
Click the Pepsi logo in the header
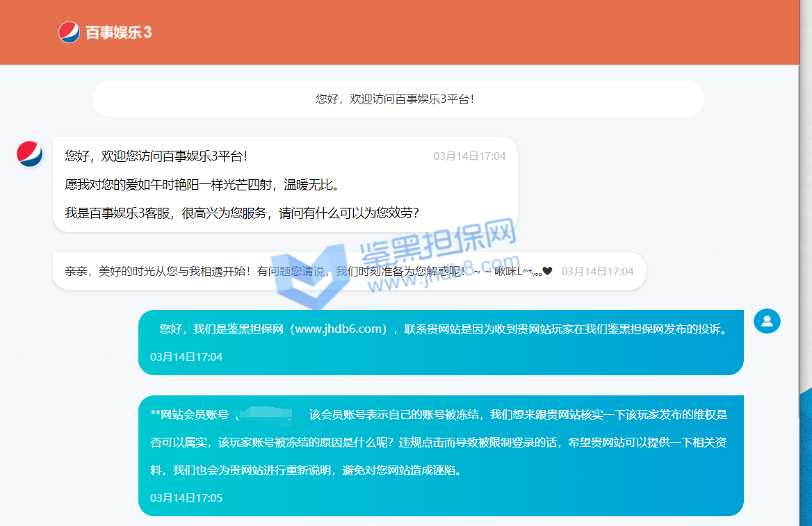(69, 32)
